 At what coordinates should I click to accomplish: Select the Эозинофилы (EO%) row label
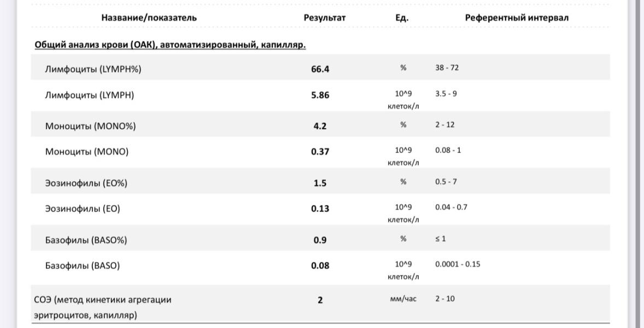[86, 183]
